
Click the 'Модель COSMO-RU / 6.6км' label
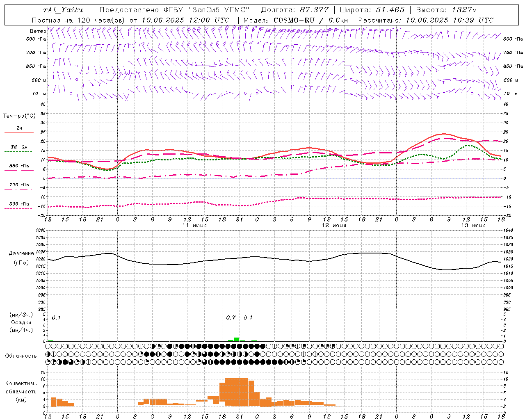point(295,20)
